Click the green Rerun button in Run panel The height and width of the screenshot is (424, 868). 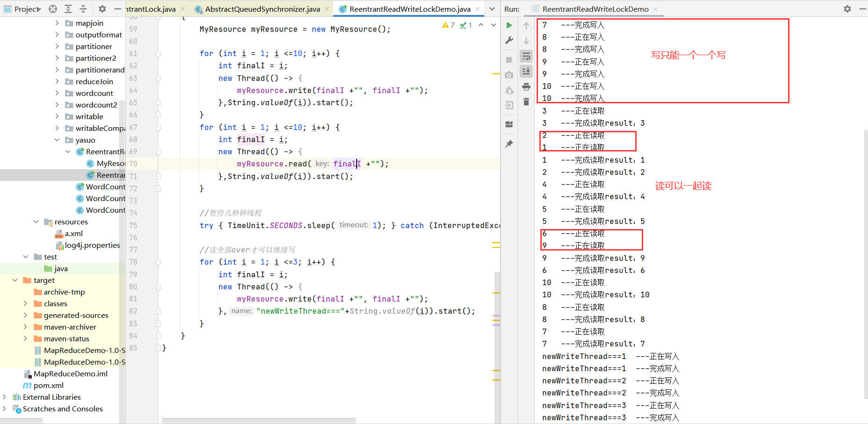coord(509,25)
